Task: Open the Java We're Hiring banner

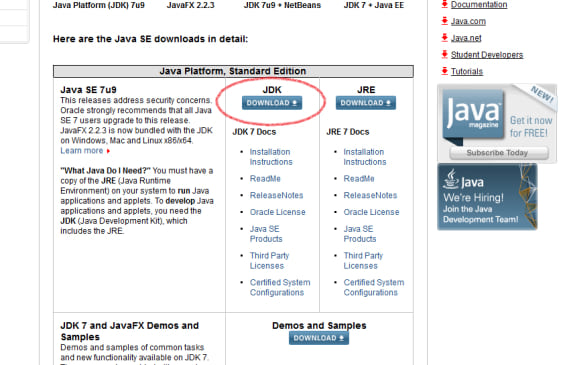Action: (487, 197)
